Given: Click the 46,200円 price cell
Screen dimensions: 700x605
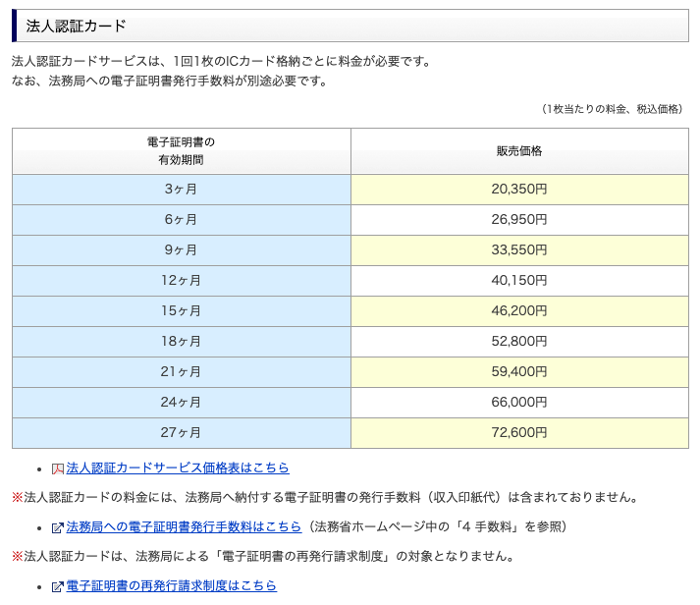Looking at the screenshot, I should pos(519,311).
